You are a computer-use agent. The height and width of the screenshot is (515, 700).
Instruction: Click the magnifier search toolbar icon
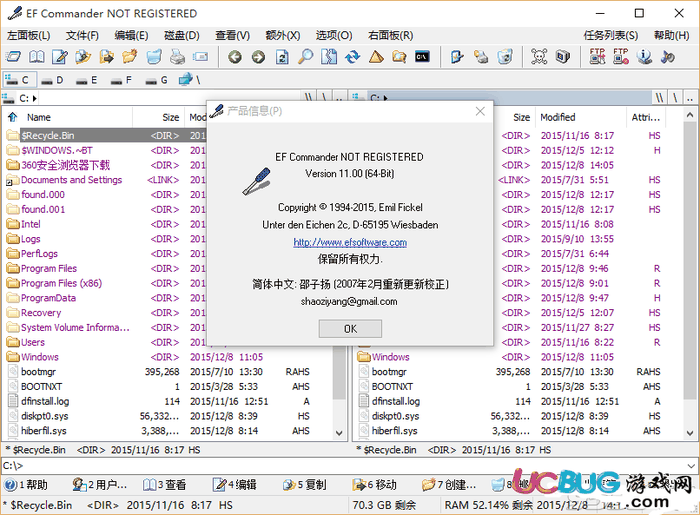305,57
